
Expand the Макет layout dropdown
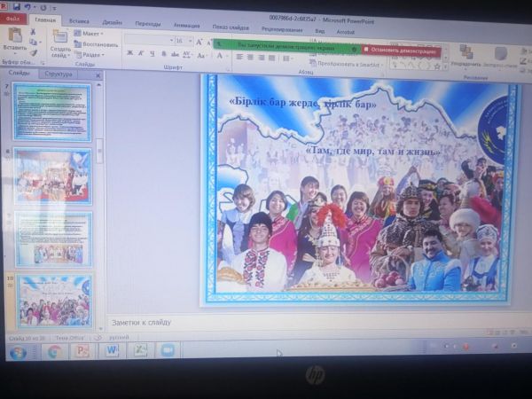click(x=90, y=33)
